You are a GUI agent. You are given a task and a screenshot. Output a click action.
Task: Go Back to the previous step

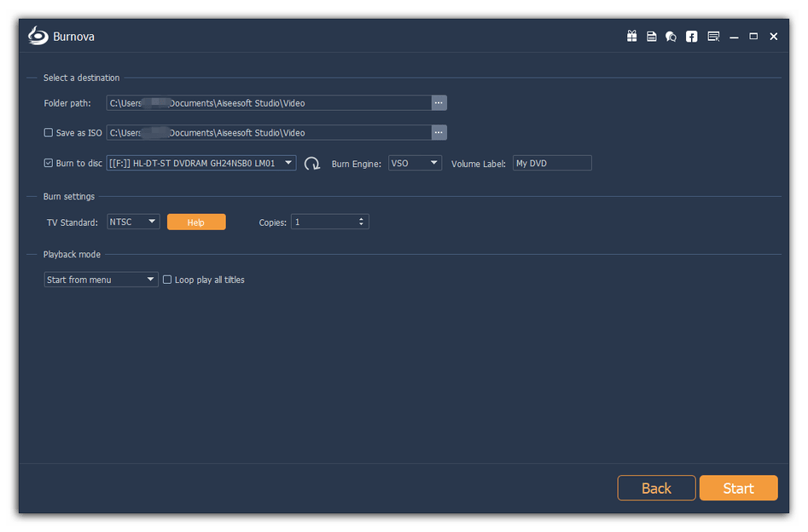[x=656, y=488]
